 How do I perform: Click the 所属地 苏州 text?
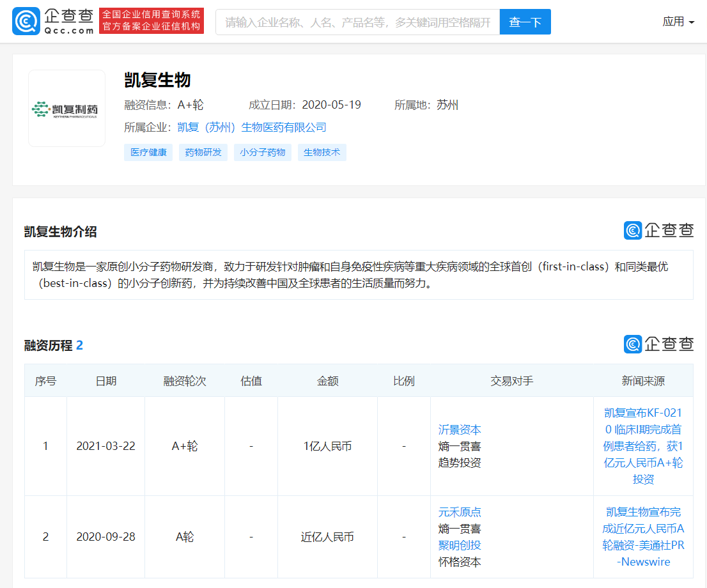click(426, 105)
